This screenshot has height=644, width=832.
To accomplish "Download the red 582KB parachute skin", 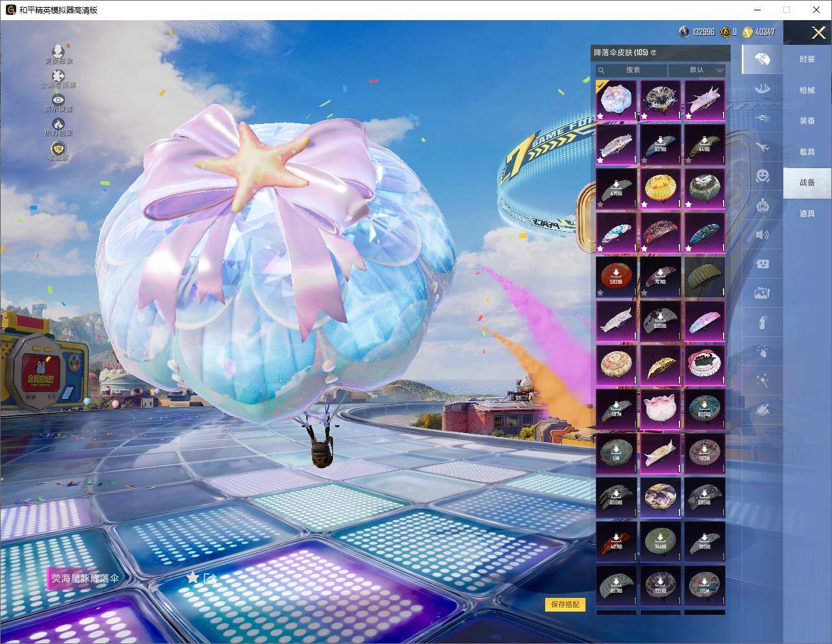I will [x=616, y=277].
